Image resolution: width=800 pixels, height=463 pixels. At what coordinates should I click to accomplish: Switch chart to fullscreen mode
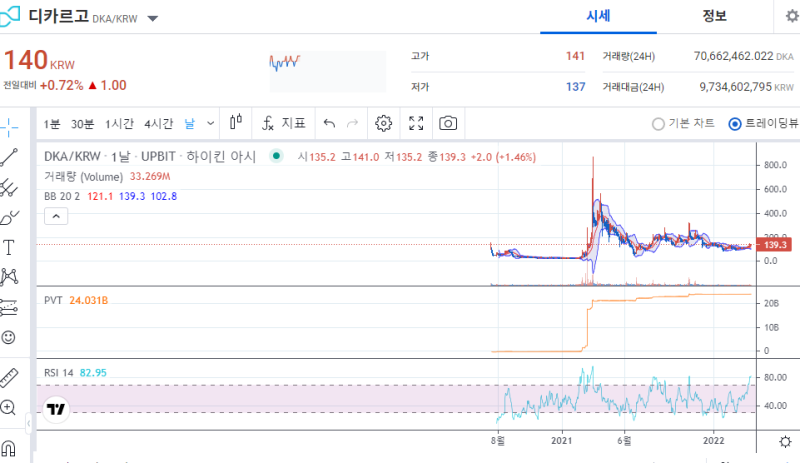point(416,123)
